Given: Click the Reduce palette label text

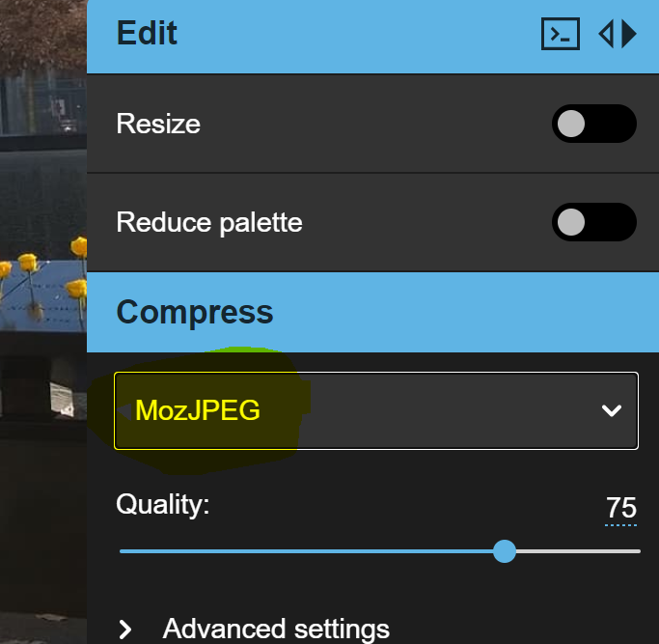Looking at the screenshot, I should pyautogui.click(x=209, y=222).
